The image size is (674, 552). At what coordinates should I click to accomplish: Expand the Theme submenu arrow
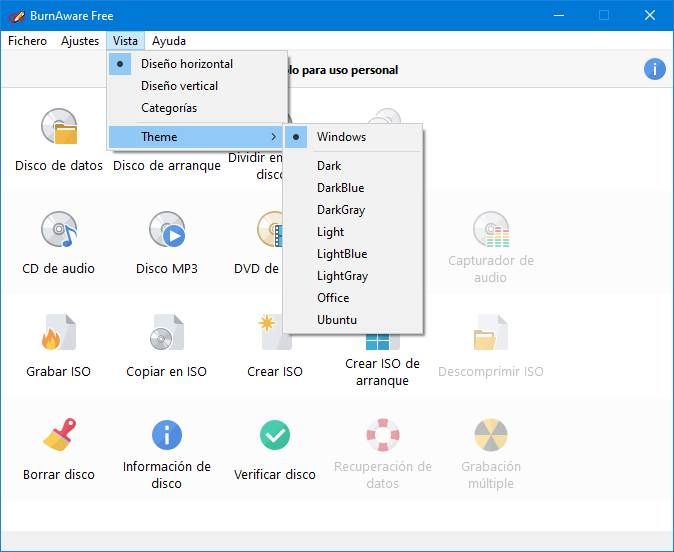(274, 137)
